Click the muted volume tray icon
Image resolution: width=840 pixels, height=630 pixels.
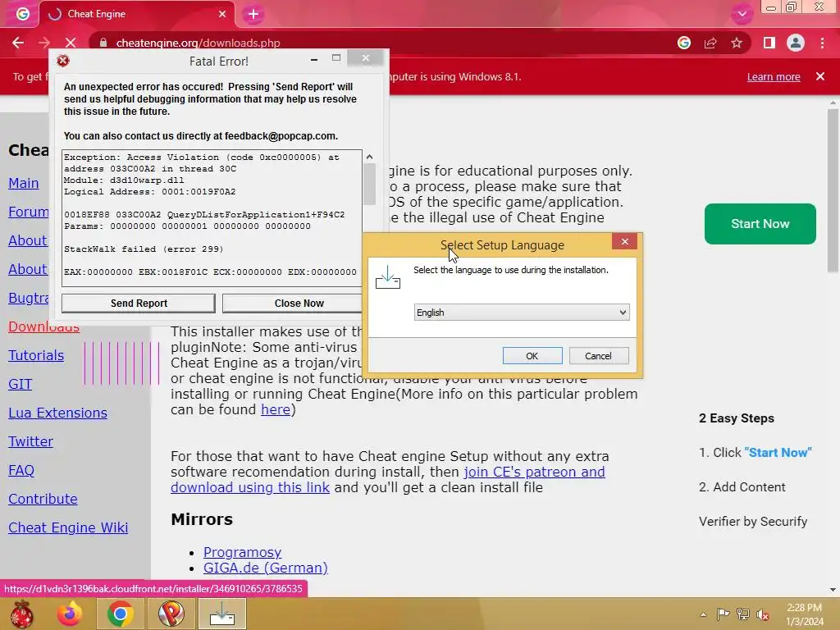point(763,614)
